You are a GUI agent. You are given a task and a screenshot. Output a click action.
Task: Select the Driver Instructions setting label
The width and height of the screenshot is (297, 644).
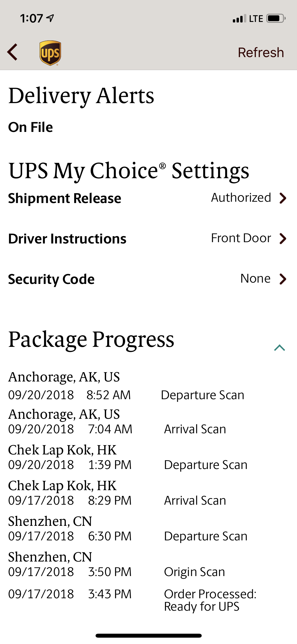pyautogui.click(x=67, y=239)
